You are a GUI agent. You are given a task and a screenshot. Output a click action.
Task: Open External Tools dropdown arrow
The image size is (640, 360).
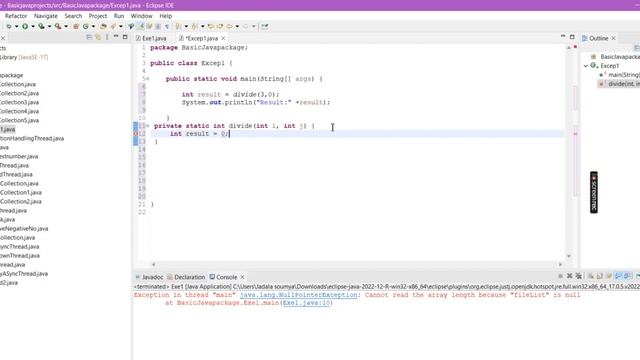click(x=66, y=27)
